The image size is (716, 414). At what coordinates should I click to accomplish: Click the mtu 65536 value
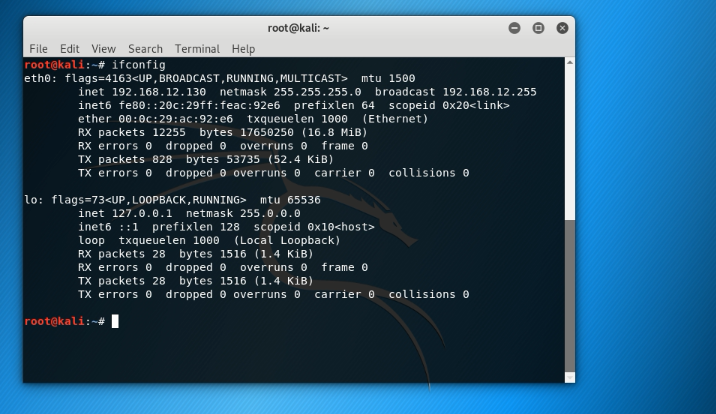290,200
